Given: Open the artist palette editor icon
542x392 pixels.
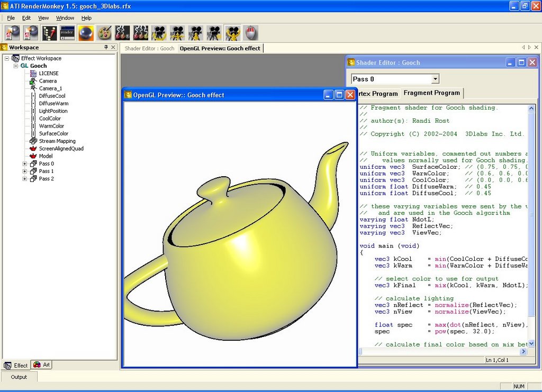Looking at the screenshot, I should [104, 33].
